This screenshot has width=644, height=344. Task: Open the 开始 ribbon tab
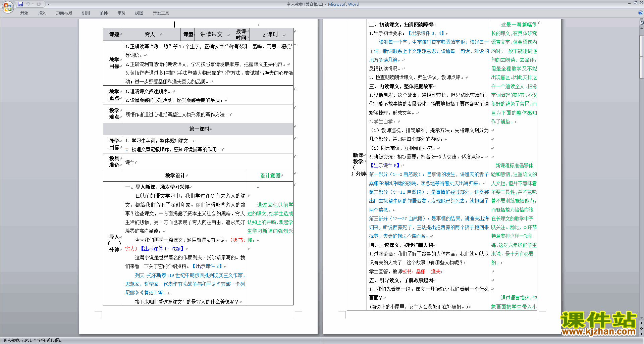[24, 13]
